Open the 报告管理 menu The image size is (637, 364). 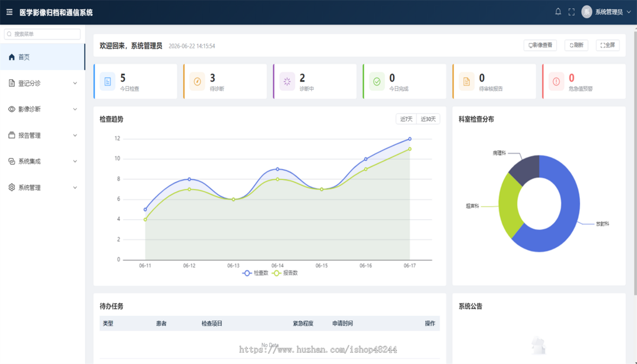coord(42,135)
